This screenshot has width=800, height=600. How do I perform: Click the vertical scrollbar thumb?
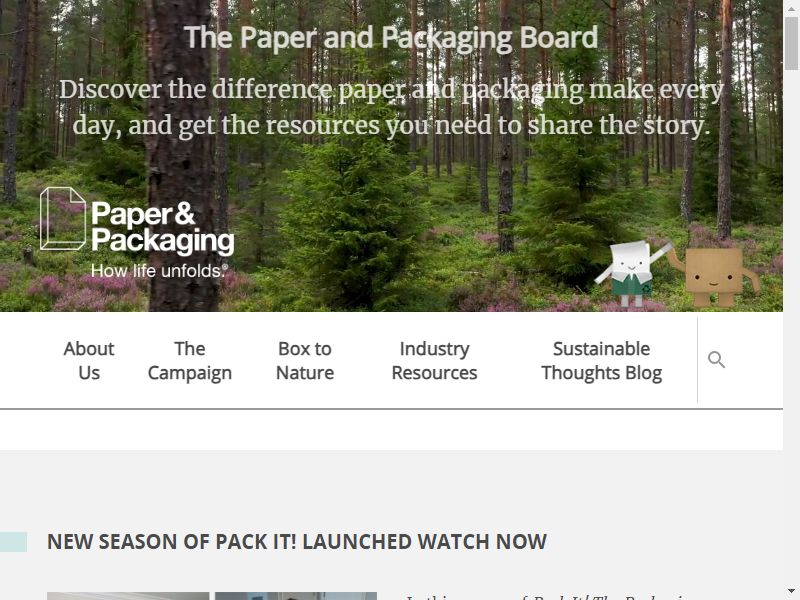click(792, 43)
